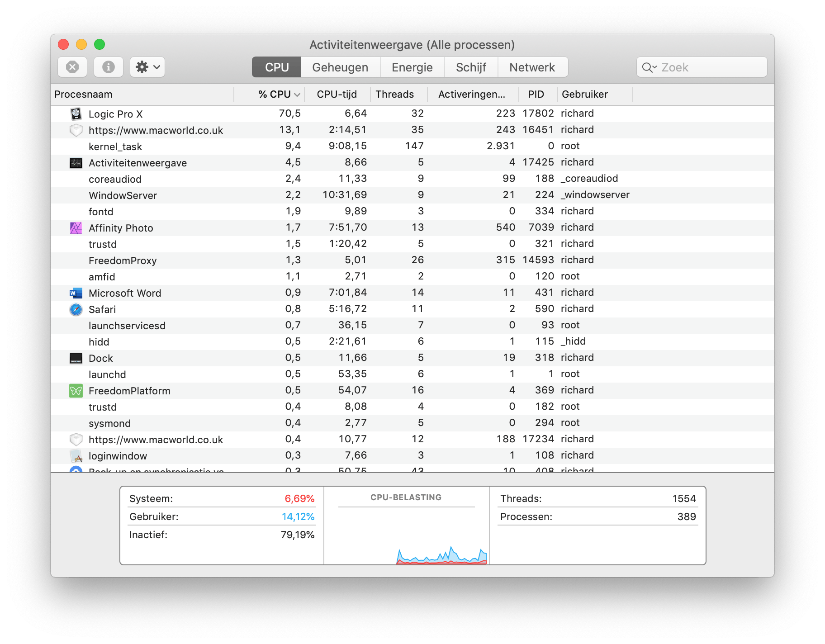Viewport: 825px width, 644px height.
Task: Sort by the Threads column header
Action: click(399, 94)
